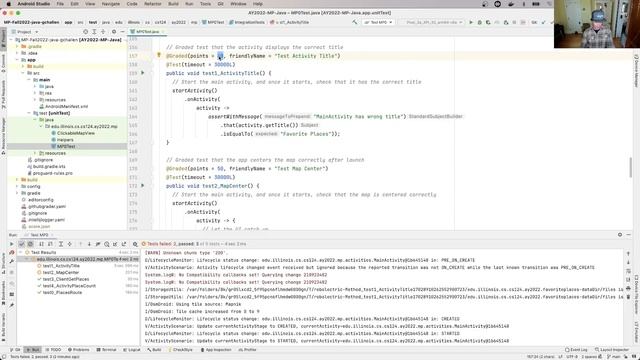640x360 pixels.
Task: Click sort by duration icon in test toolbar
Action: pyautogui.click(x=50, y=244)
